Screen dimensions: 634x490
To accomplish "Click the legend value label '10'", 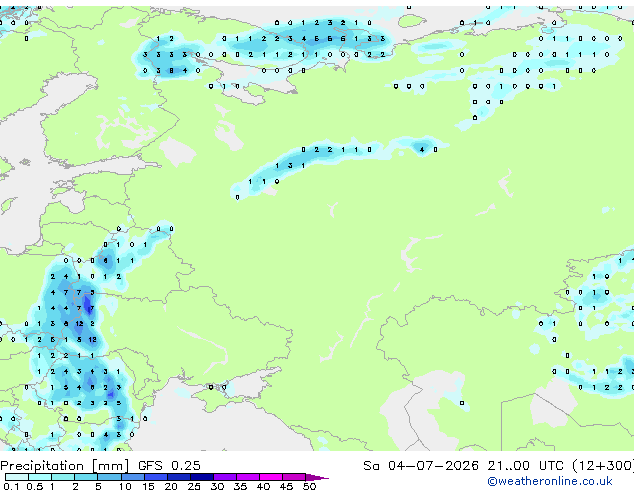I will coord(125,486).
